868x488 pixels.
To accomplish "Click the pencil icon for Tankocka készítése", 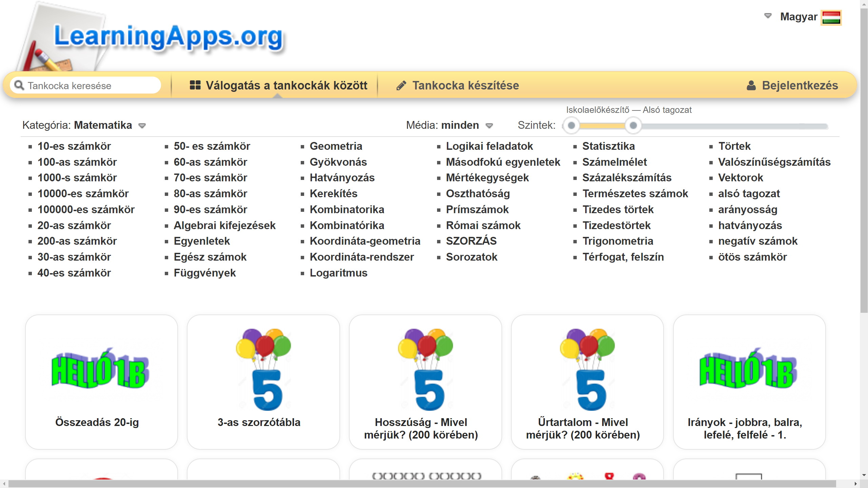I will pyautogui.click(x=402, y=85).
